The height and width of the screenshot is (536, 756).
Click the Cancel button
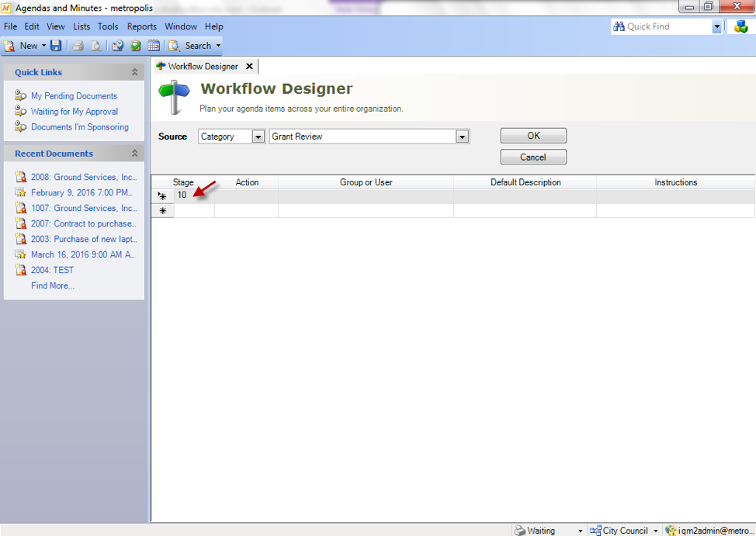(x=533, y=157)
